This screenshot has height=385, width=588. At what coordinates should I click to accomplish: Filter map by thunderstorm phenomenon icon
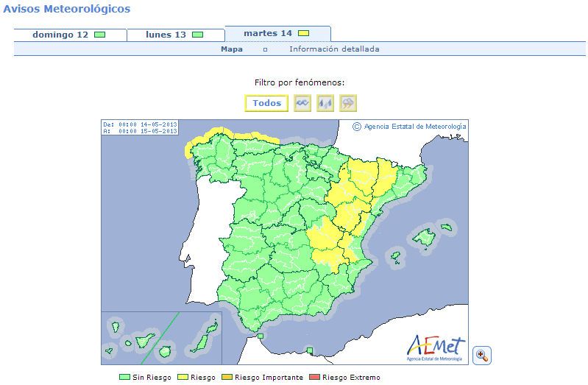[x=348, y=103]
